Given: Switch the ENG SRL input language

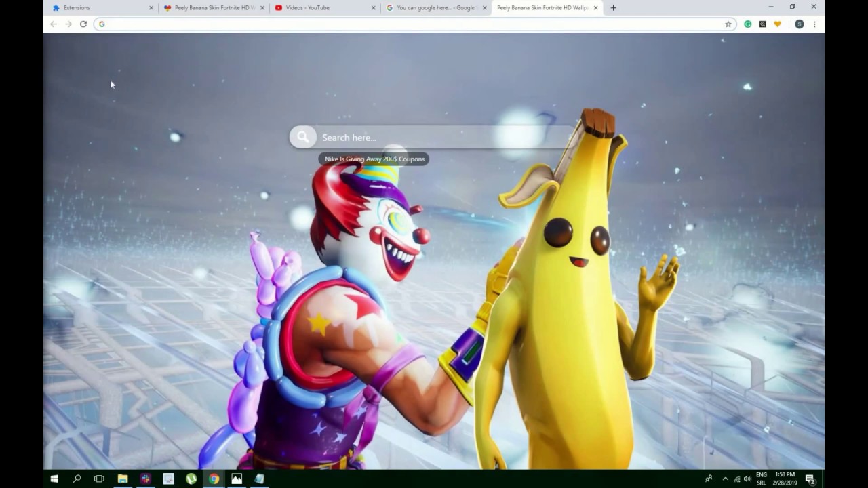Looking at the screenshot, I should point(762,479).
